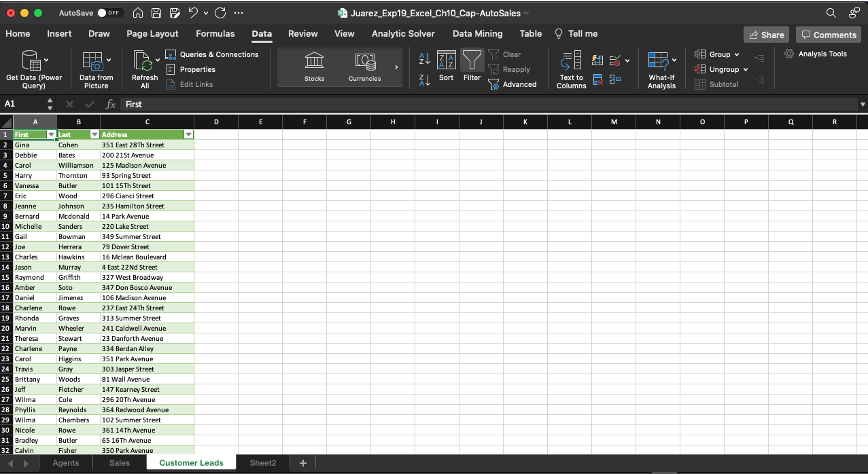Open the First column filter dropdown

51,134
